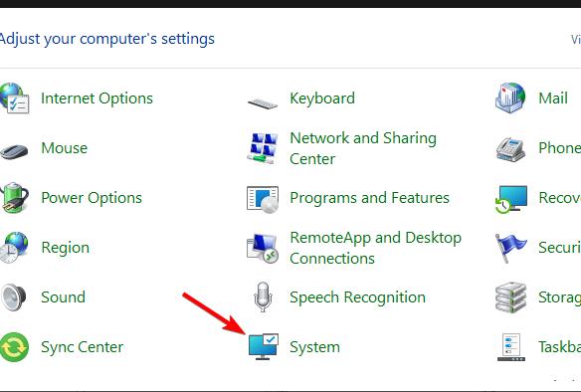Viewport: 581px width, 392px height.
Task: Open the System monitor icon
Action: coord(263,346)
